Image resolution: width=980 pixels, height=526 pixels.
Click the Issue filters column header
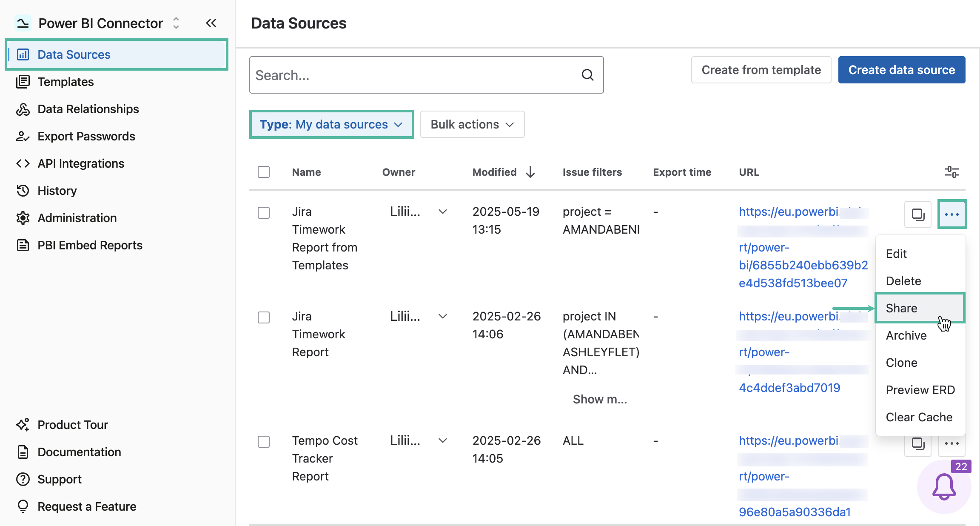592,172
